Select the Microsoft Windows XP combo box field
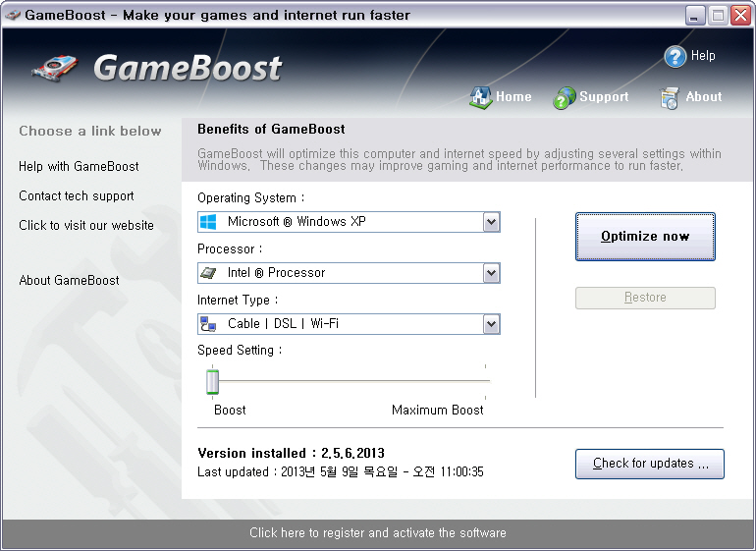 tap(349, 222)
